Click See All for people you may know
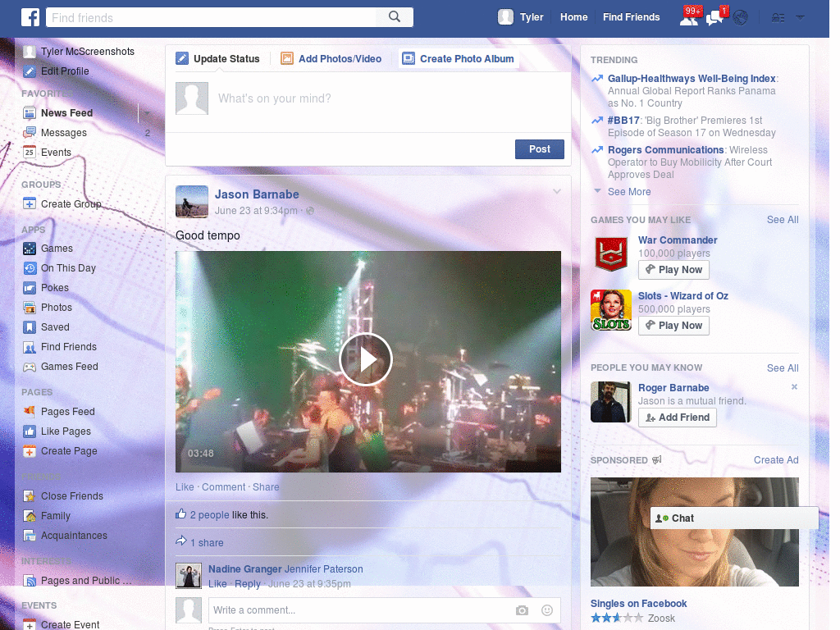 [782, 368]
